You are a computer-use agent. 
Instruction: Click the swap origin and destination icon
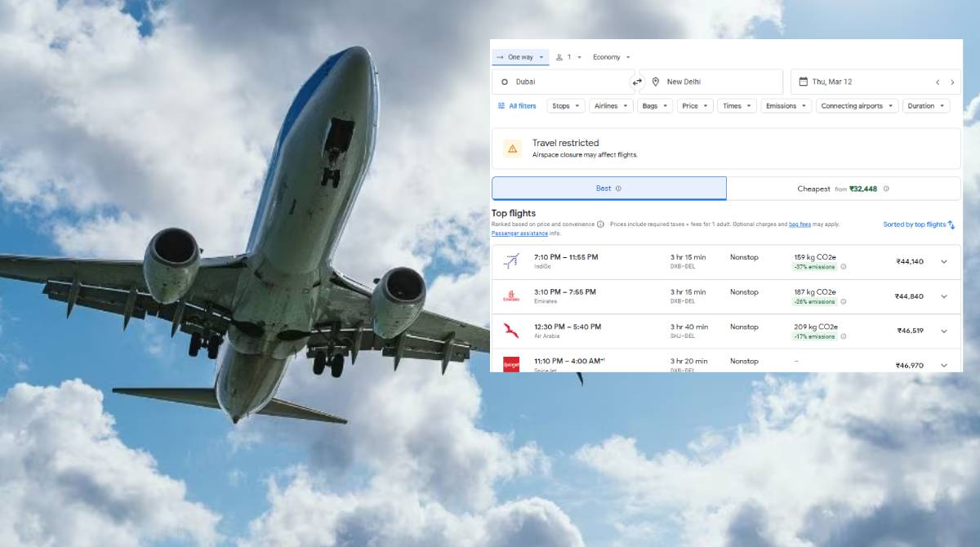(637, 81)
